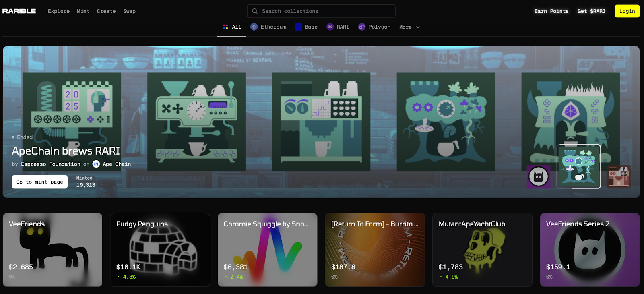644x294 pixels.
Task: Click the search magnifier icon
Action: 255,11
